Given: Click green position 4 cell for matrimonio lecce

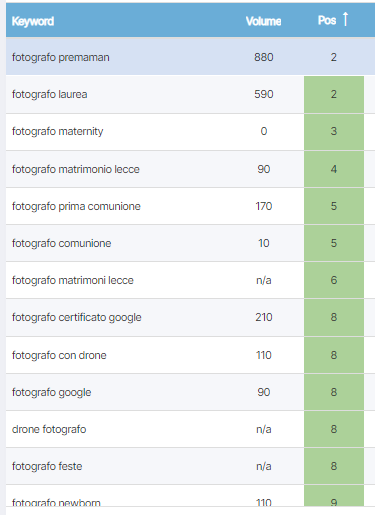Looking at the screenshot, I should pos(334,169).
